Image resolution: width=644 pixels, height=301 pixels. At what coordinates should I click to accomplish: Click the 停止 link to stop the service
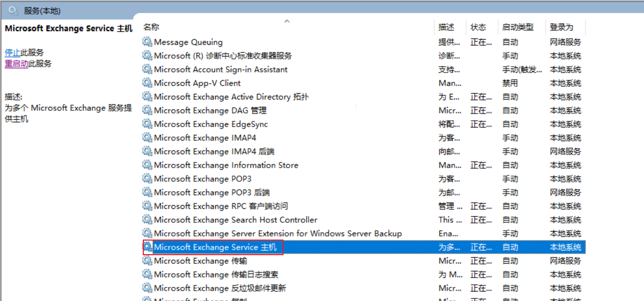click(13, 53)
